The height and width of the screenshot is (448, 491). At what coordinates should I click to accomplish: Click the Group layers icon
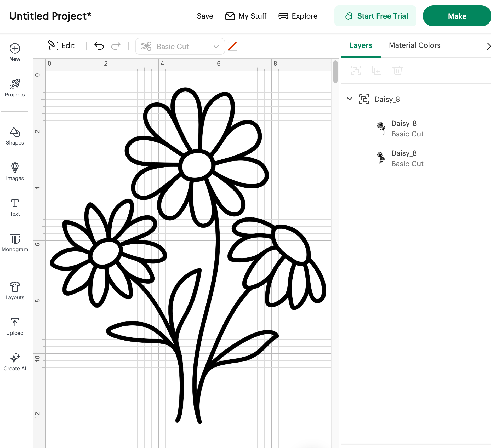coord(356,70)
